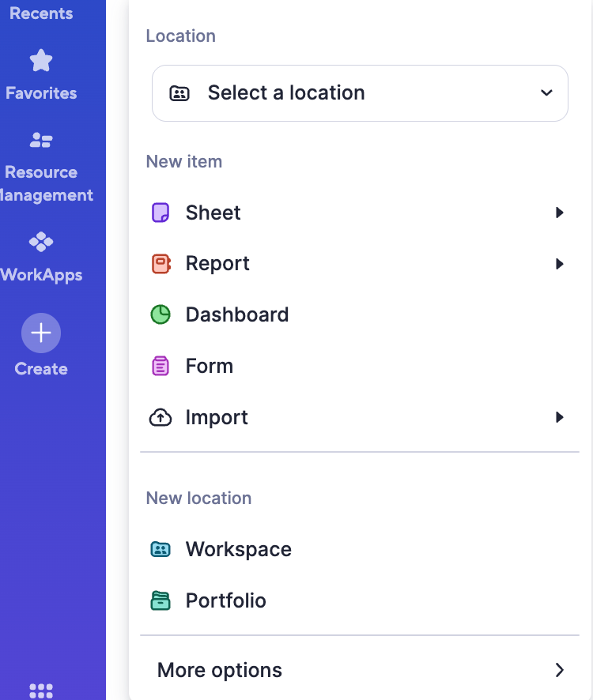Click the red Report icon

tap(161, 264)
